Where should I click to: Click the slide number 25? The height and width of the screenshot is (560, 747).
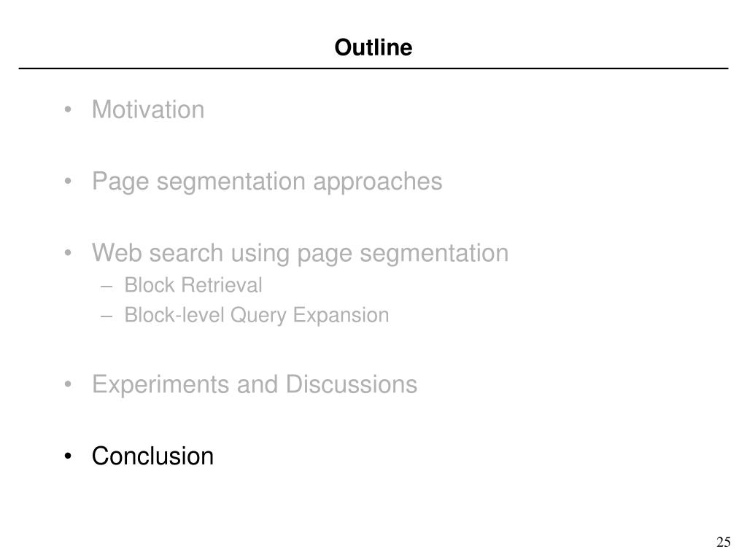723,542
